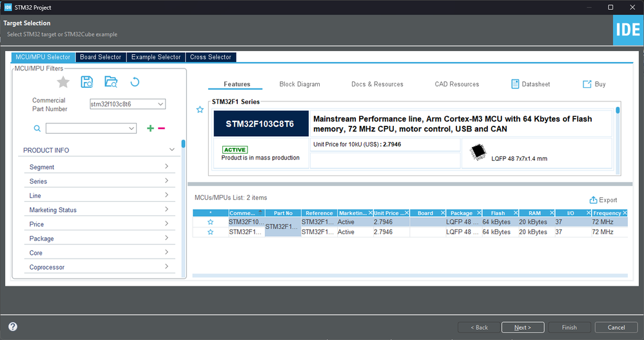644x340 pixels.
Task: Sort by the Commercial Part column header
Action: point(246,213)
